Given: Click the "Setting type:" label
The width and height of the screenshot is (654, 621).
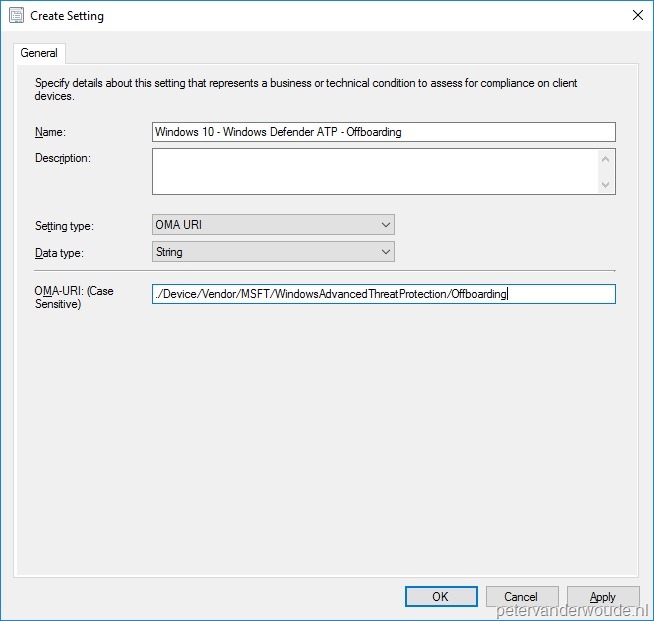Looking at the screenshot, I should coord(64,226).
